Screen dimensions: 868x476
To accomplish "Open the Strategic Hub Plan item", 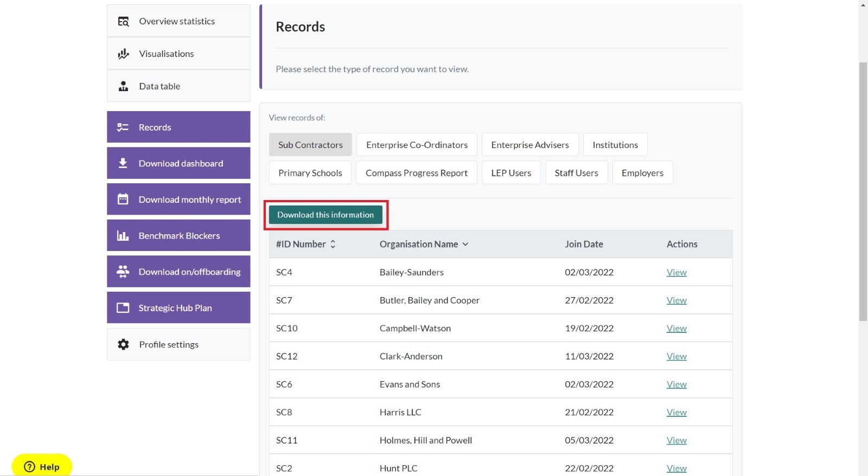I will [178, 308].
